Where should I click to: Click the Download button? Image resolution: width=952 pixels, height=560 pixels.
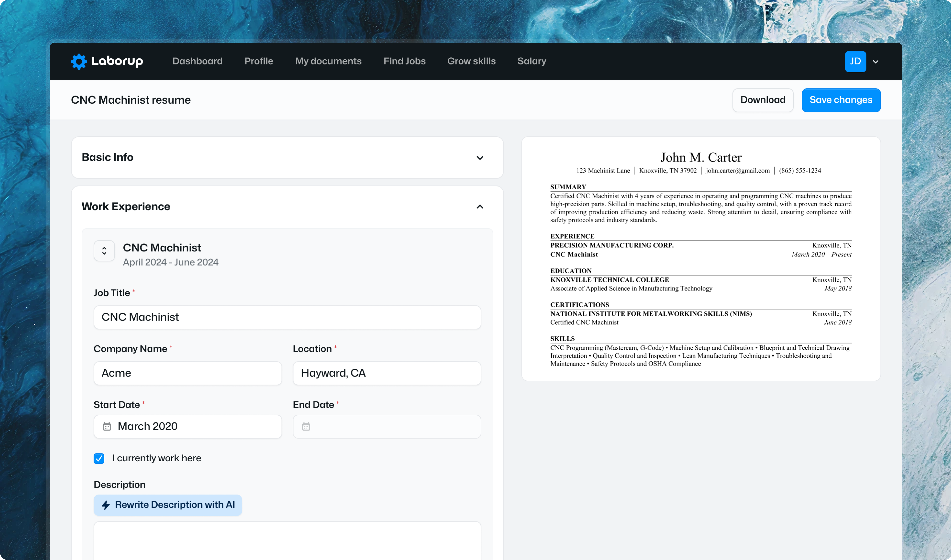pyautogui.click(x=763, y=100)
